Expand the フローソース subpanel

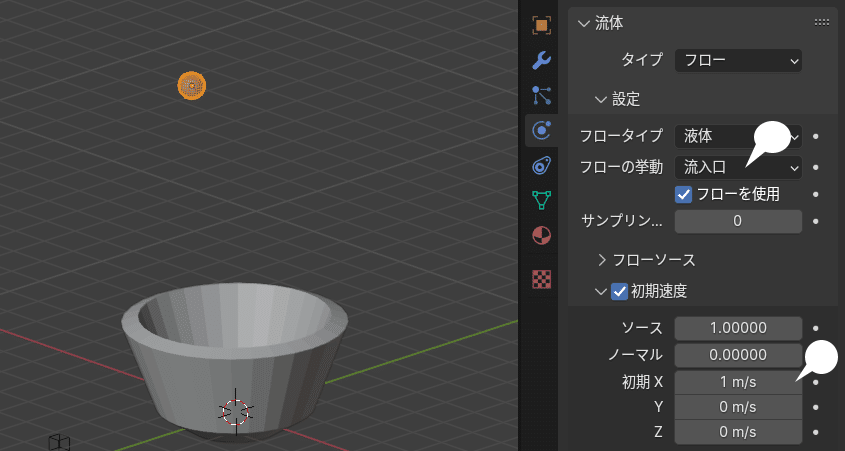coord(602,260)
